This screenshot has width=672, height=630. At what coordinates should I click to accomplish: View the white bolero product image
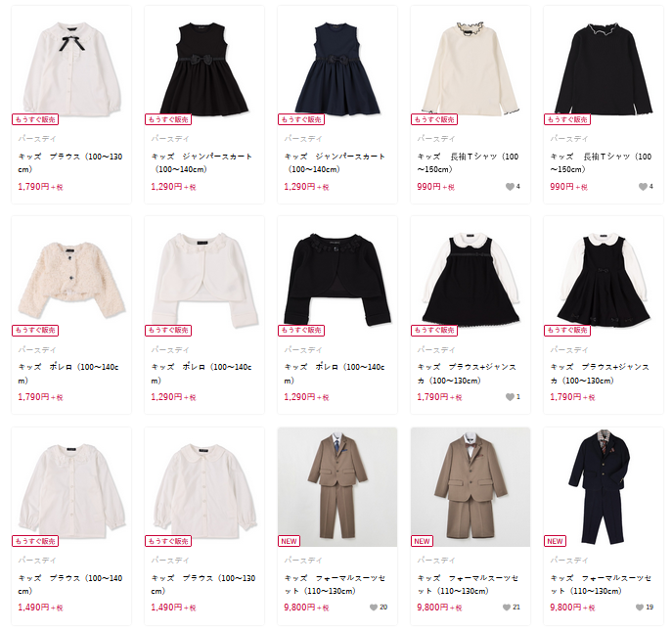pos(204,277)
